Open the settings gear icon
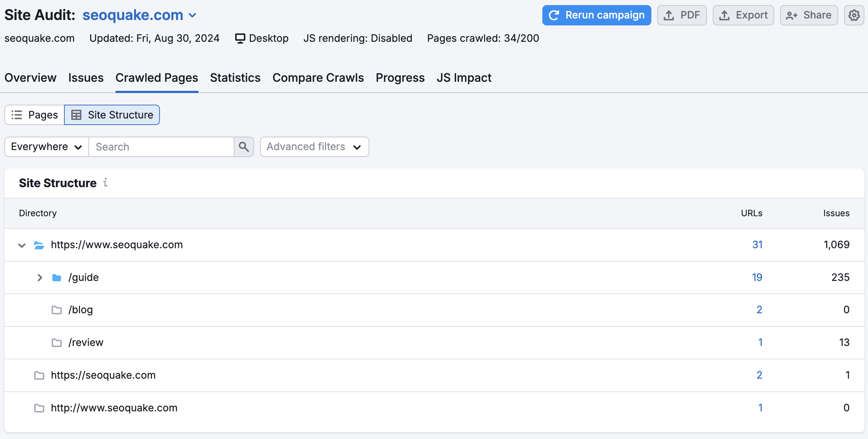This screenshot has width=868, height=439. click(854, 15)
